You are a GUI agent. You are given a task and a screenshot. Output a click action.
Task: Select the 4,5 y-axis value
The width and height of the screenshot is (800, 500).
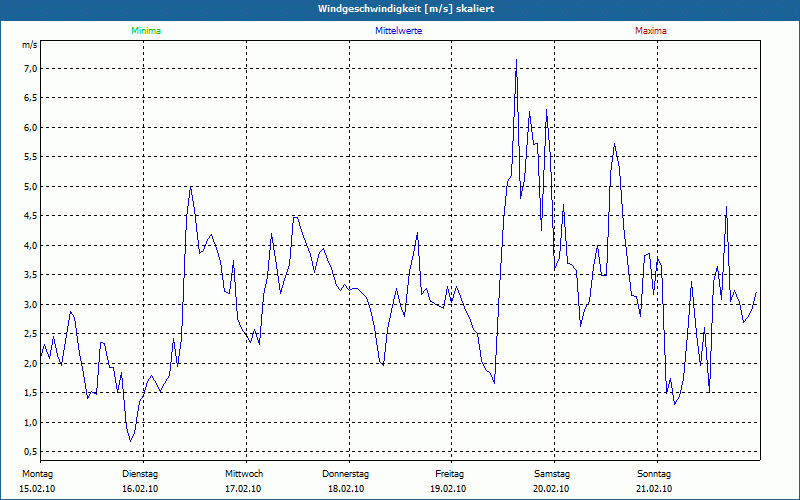[31, 216]
